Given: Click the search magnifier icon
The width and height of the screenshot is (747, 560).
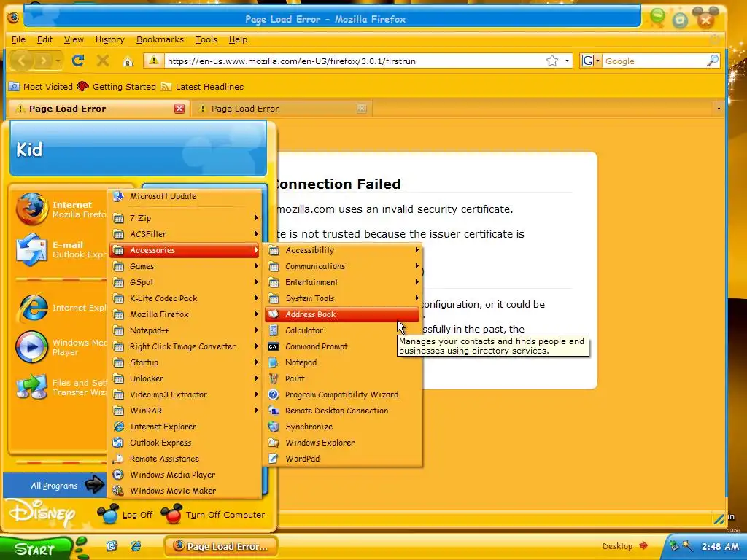Looking at the screenshot, I should 712,61.
